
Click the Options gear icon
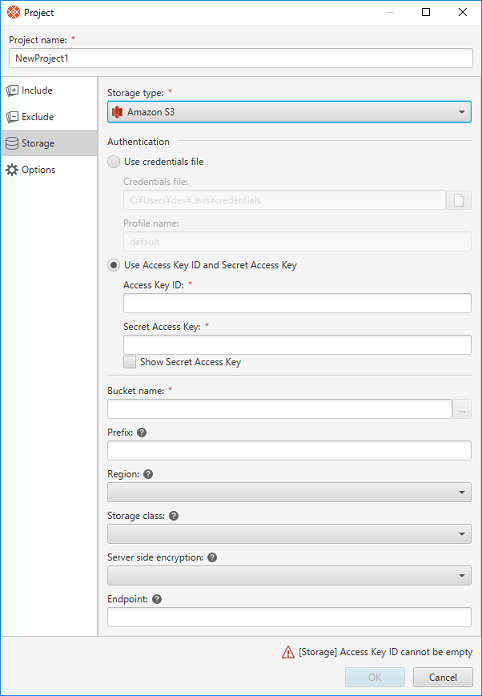point(12,170)
